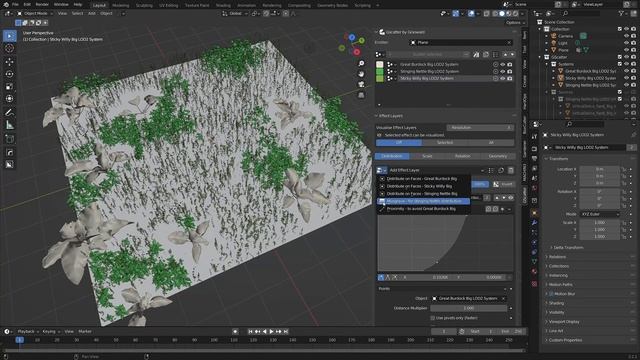
Task: Hide Stinging Nettle system in Scatter list
Action: click(x=502, y=71)
